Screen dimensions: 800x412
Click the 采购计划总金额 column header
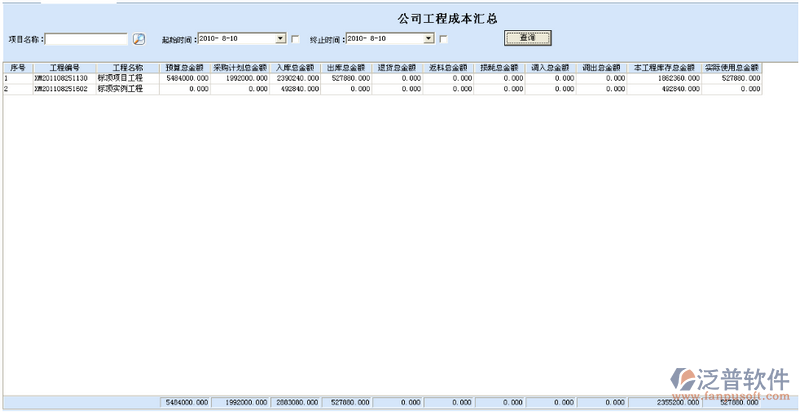point(239,68)
